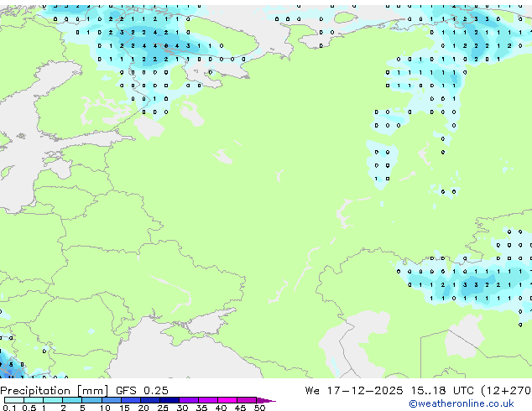The width and height of the screenshot is (532, 411).
Task: Select the bright magenta swatch between 40 and 45
Action: click(x=227, y=400)
